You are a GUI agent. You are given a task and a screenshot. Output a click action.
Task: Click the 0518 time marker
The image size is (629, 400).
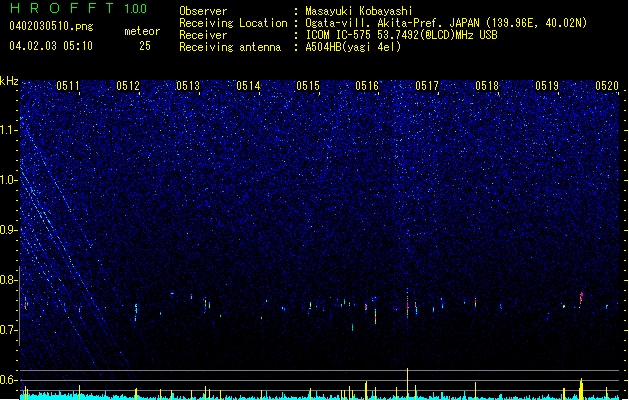(x=487, y=86)
